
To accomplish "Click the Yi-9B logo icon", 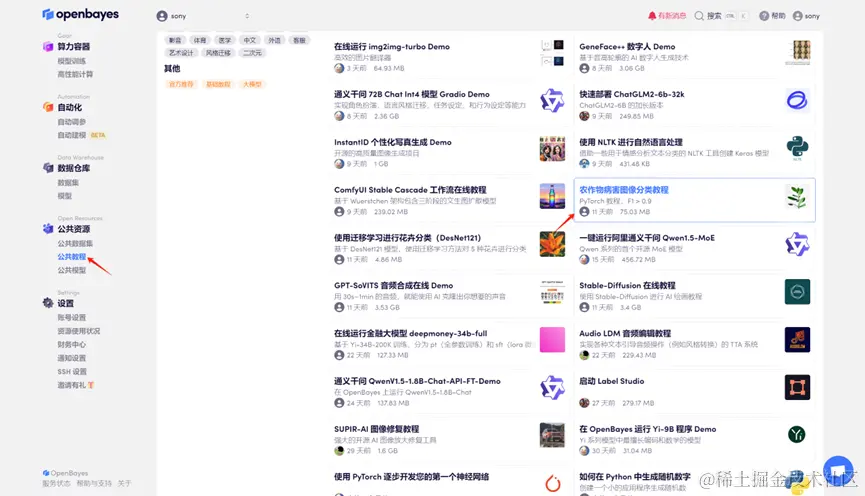I will (797, 435).
